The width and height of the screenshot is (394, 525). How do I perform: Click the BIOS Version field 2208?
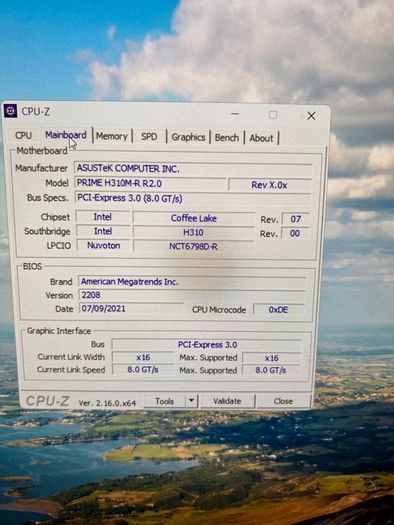(x=192, y=295)
